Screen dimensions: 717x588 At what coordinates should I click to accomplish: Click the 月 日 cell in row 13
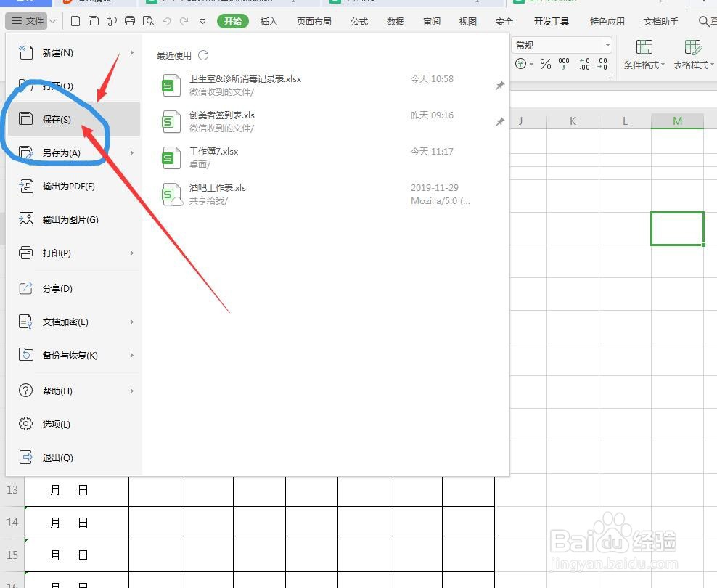coord(77,490)
